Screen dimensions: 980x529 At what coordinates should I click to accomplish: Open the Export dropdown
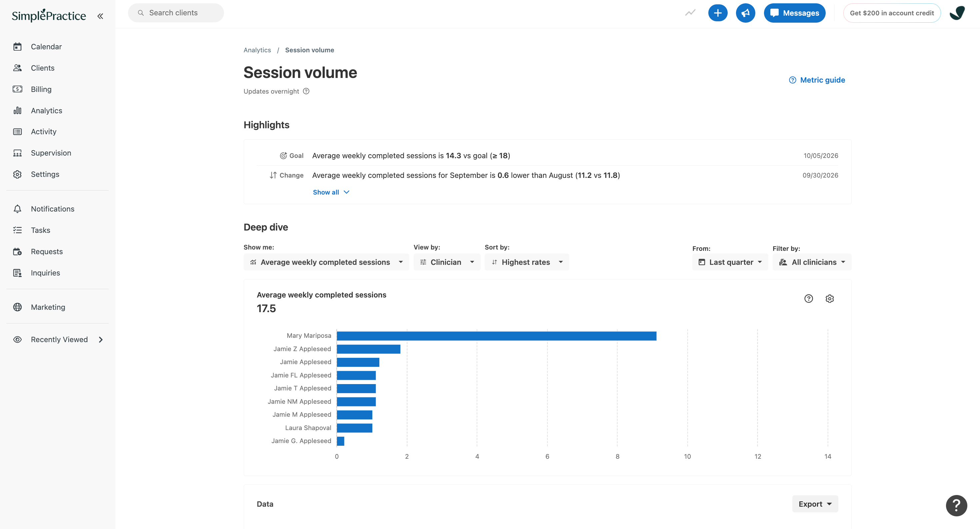coord(815,504)
